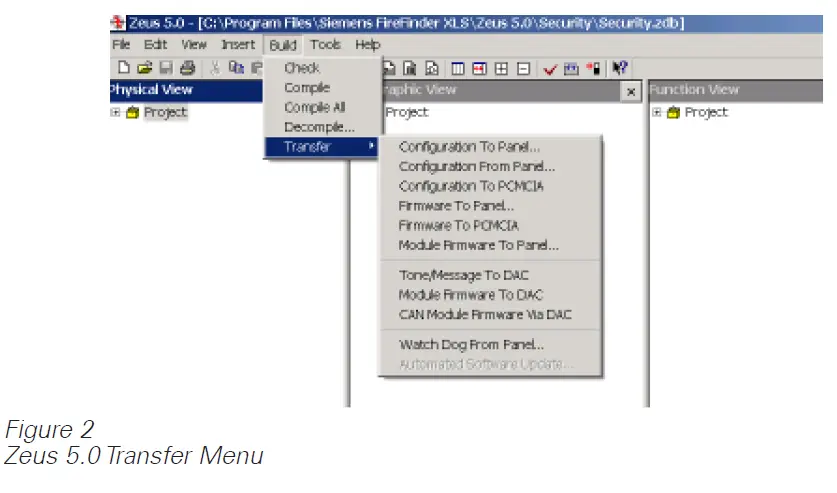The height and width of the screenshot is (493, 837).
Task: Open the Help menu
Action: pos(368,45)
